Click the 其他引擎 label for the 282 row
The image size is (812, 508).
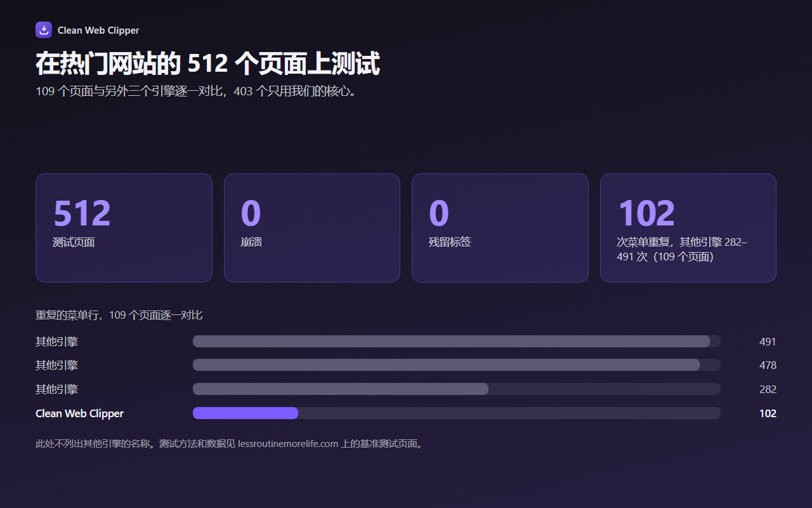[x=56, y=389]
